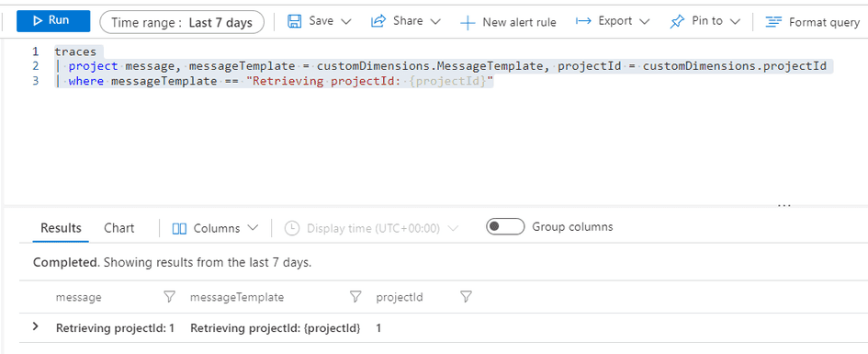Open the Export dropdown chevron
868x354 pixels.
644,21
